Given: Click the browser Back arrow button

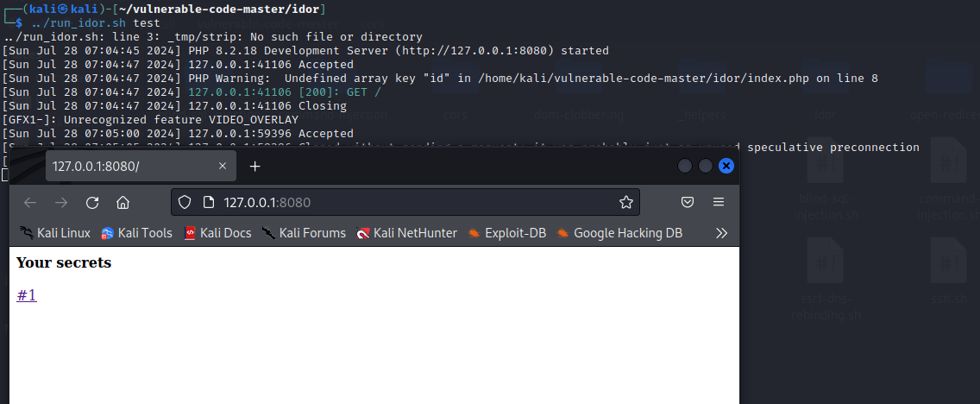Looking at the screenshot, I should [x=30, y=203].
